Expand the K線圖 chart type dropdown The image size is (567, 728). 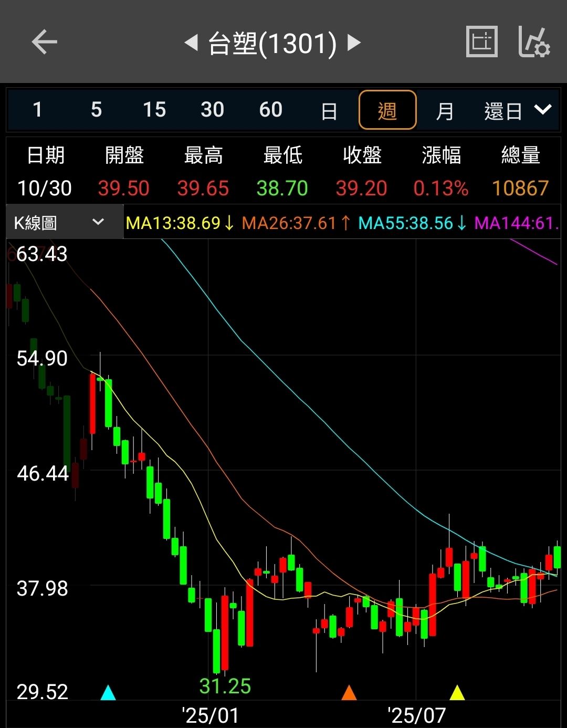pyautogui.click(x=65, y=222)
